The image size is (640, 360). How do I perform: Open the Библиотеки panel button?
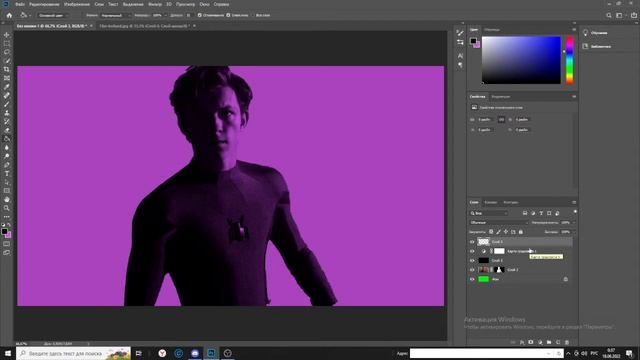[x=597, y=47]
